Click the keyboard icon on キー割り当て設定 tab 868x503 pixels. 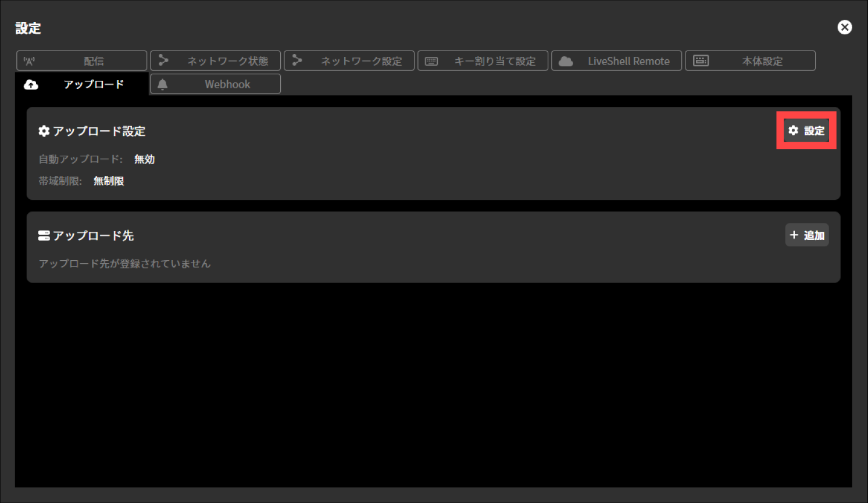[431, 61]
